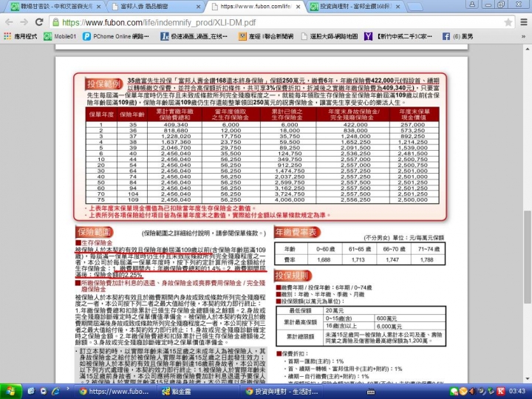Open the 應用程式 apps shortcut
The image size is (532, 399).
[x=20, y=36]
